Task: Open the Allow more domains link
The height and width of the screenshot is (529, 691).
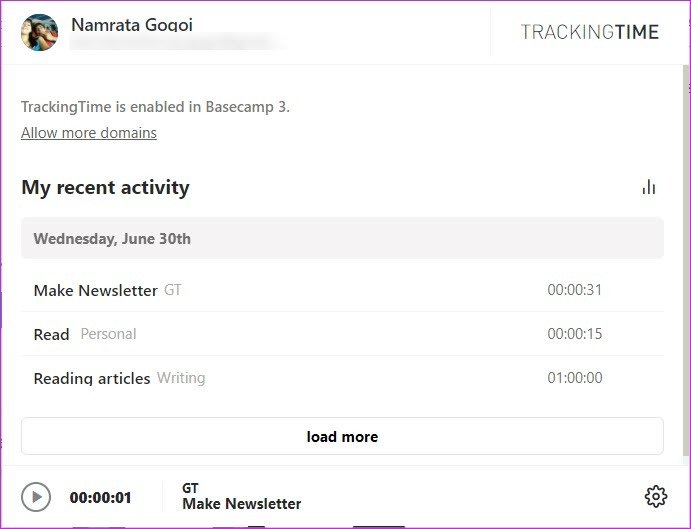Action: (89, 133)
